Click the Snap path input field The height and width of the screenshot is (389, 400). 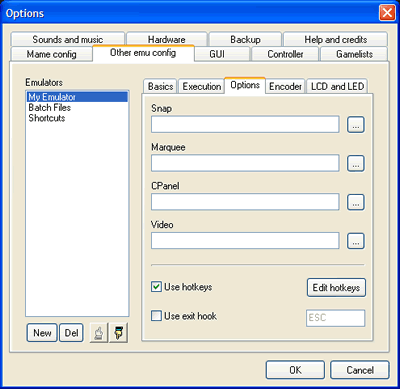[x=245, y=124]
